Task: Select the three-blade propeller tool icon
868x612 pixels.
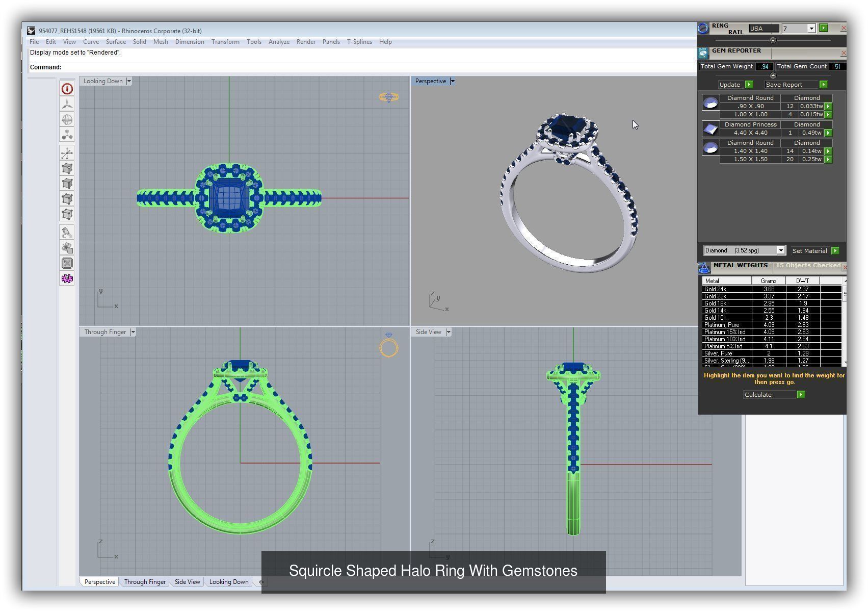Action: (67, 104)
